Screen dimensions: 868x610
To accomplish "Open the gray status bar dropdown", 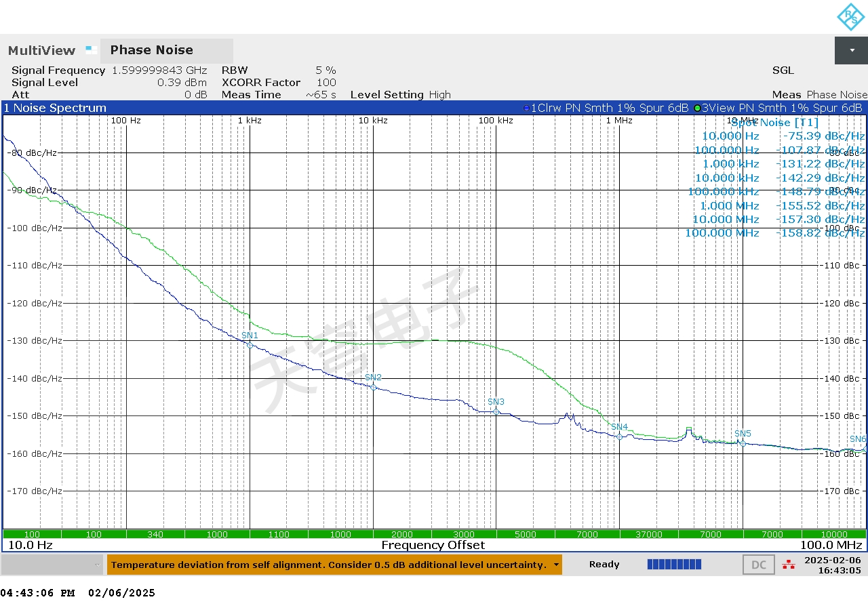I will point(52,565).
